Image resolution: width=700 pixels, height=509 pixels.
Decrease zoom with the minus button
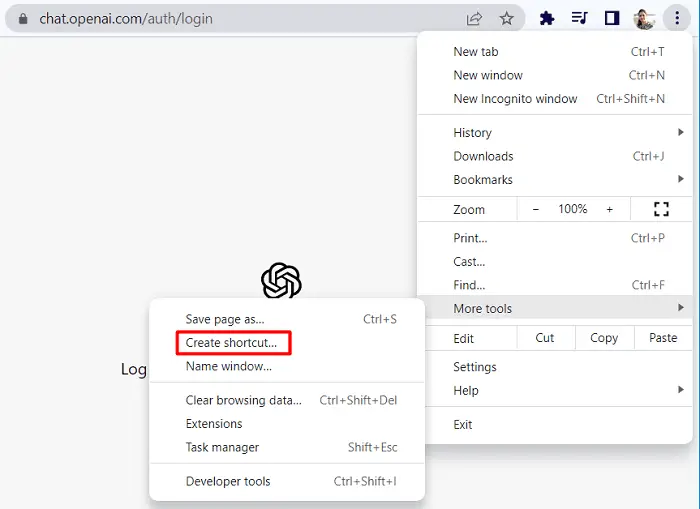coord(536,209)
